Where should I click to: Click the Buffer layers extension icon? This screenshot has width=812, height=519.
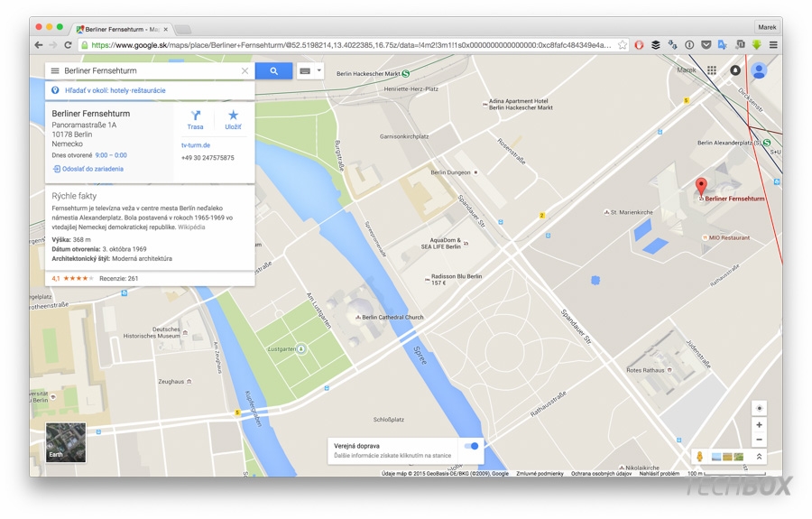[656, 45]
